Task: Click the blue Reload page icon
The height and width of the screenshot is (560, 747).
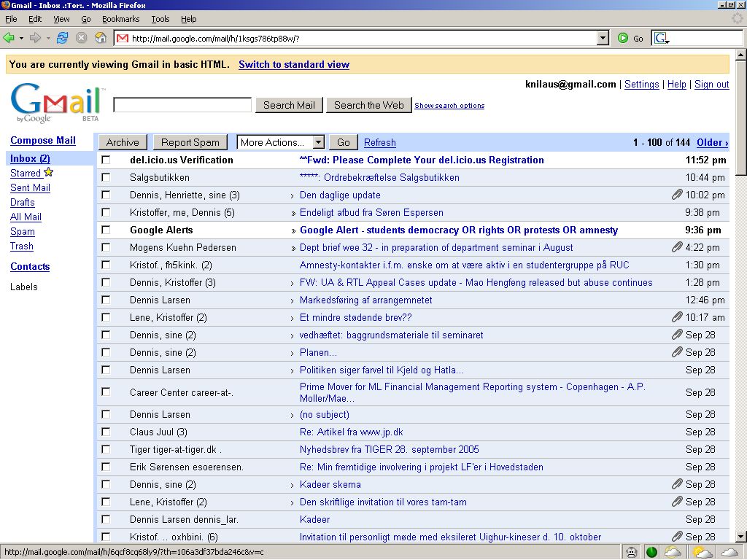Action: [x=62, y=38]
